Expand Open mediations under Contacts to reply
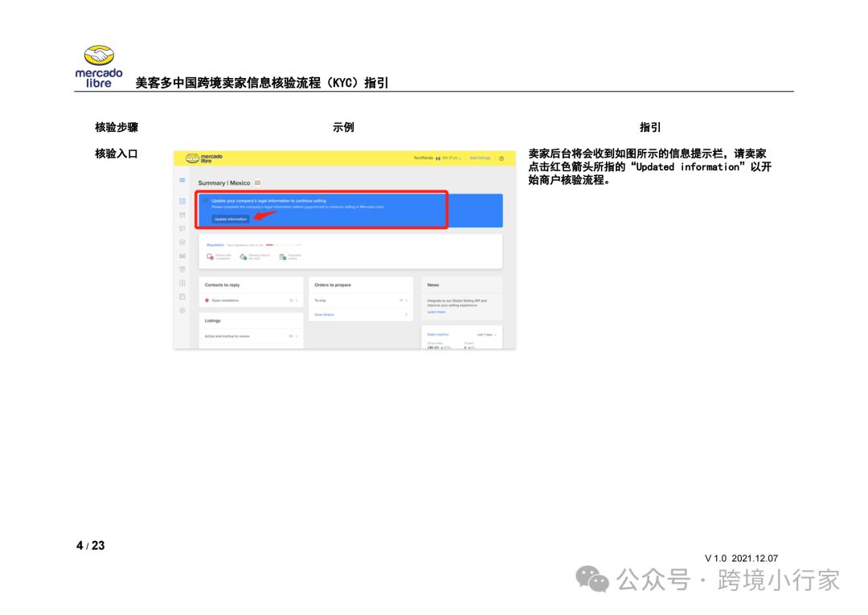868x615 pixels. point(297,301)
